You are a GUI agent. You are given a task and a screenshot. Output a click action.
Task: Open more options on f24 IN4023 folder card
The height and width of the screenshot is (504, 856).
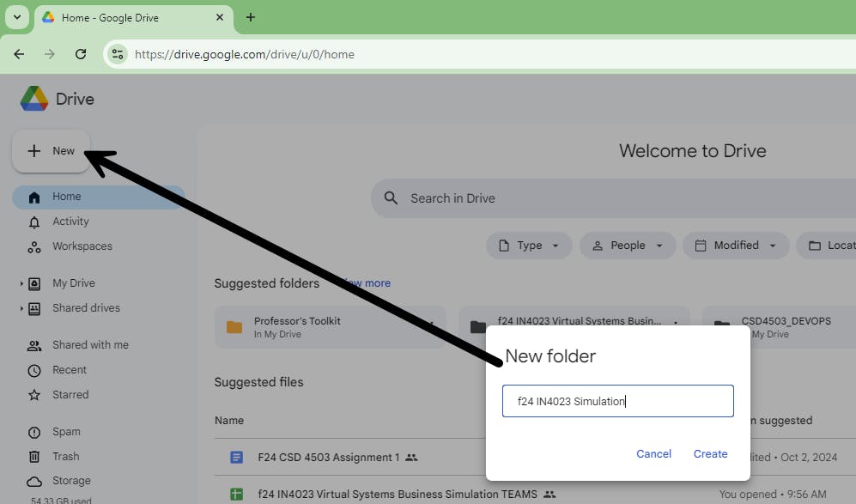[676, 323]
